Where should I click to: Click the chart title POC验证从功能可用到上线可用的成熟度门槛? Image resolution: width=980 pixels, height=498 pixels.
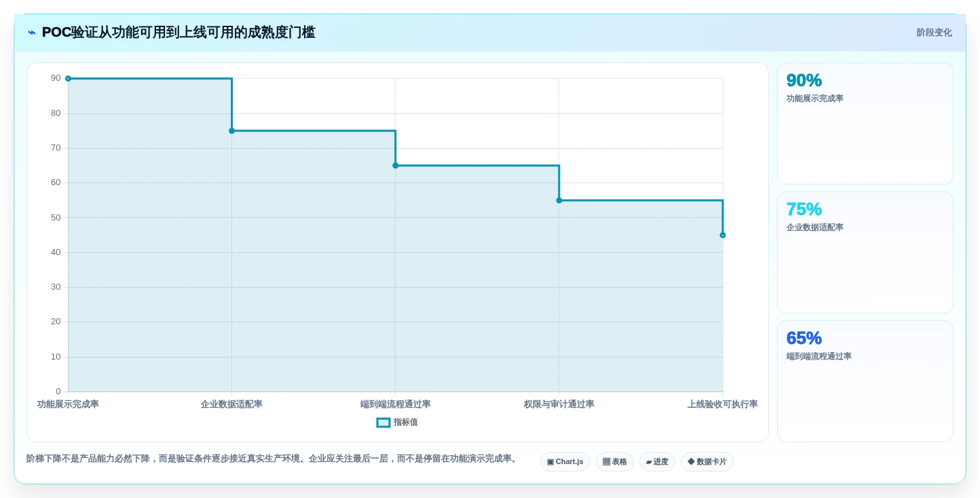[x=178, y=33]
